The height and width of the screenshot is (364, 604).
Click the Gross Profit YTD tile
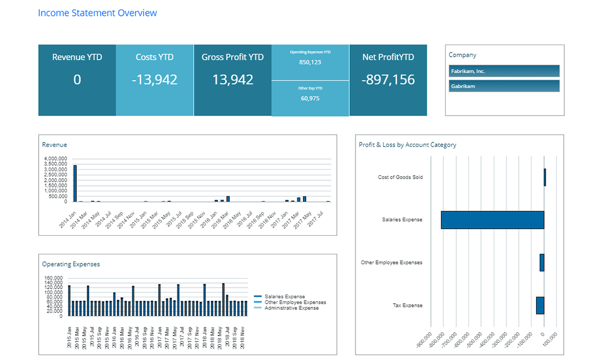tap(233, 80)
